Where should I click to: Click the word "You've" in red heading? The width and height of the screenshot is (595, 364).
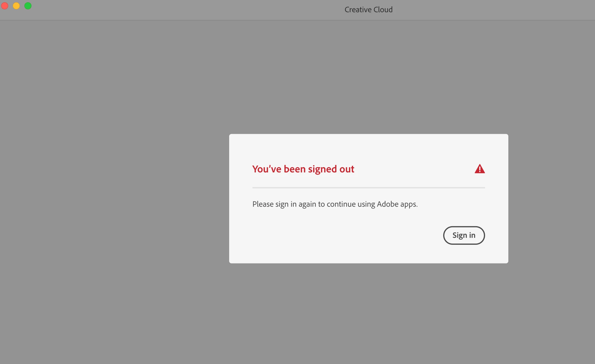click(x=267, y=169)
